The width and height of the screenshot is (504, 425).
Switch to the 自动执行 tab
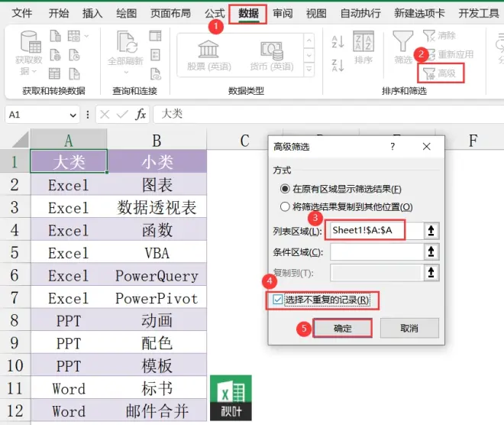point(360,13)
